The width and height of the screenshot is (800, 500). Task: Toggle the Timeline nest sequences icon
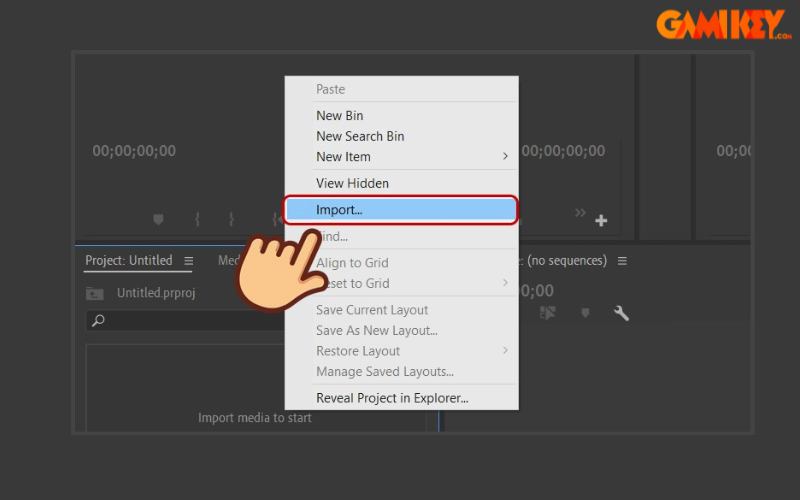click(x=547, y=313)
